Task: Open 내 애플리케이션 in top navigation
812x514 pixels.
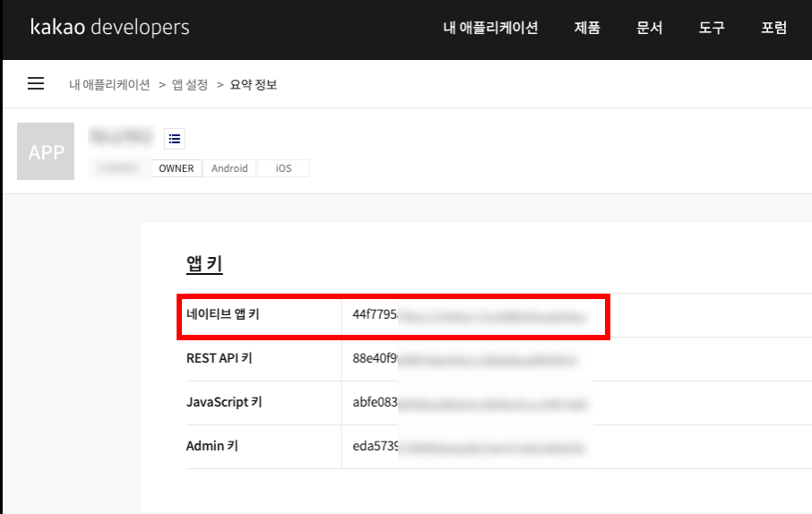Action: 490,28
